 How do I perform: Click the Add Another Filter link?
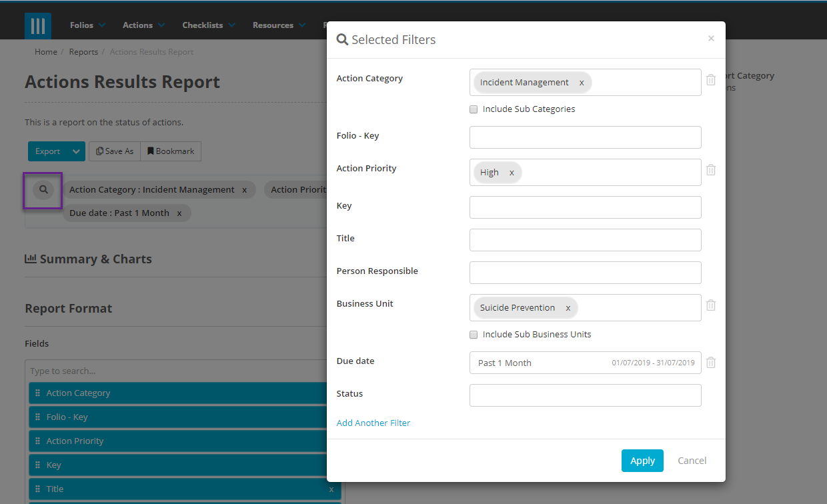click(x=373, y=422)
